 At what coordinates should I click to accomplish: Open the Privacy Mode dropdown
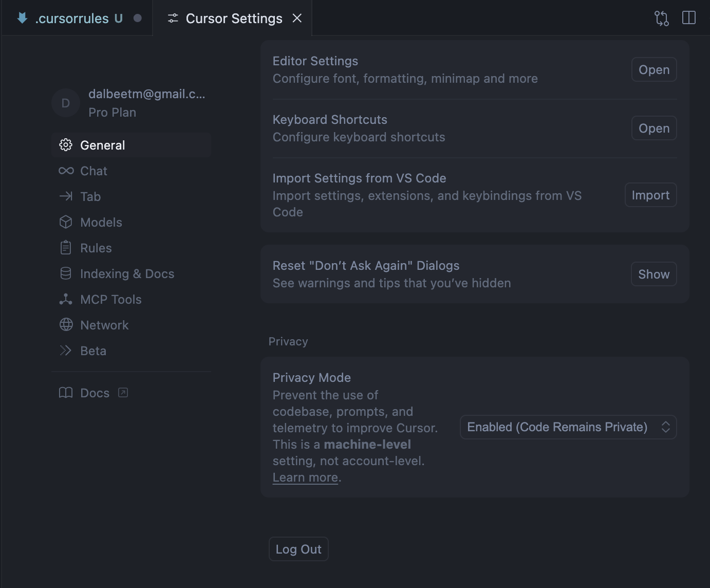568,427
